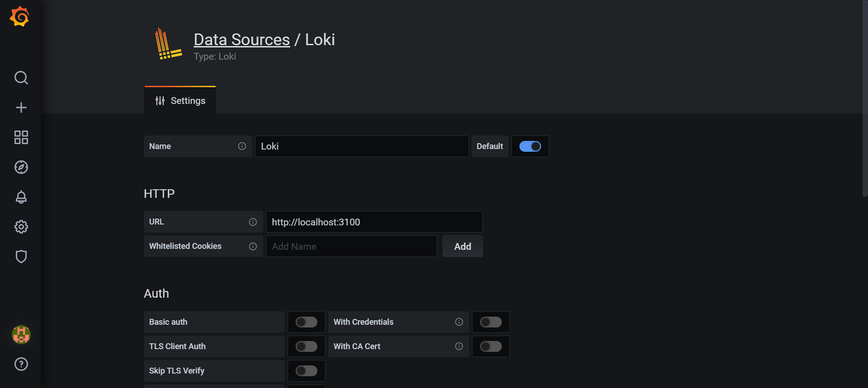Image resolution: width=868 pixels, height=388 pixels.
Task: Enable the With Credentials toggle
Action: click(491, 322)
